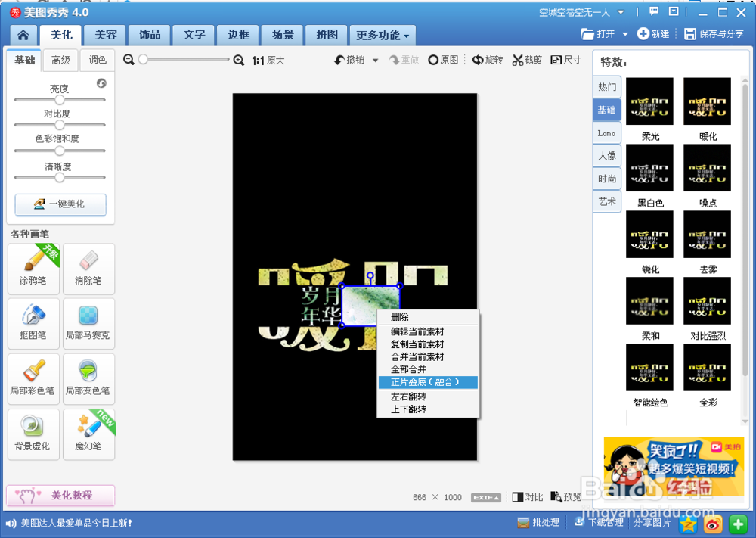Open the title bar menu dropdown box icon
756x538 pixels.
point(674,11)
